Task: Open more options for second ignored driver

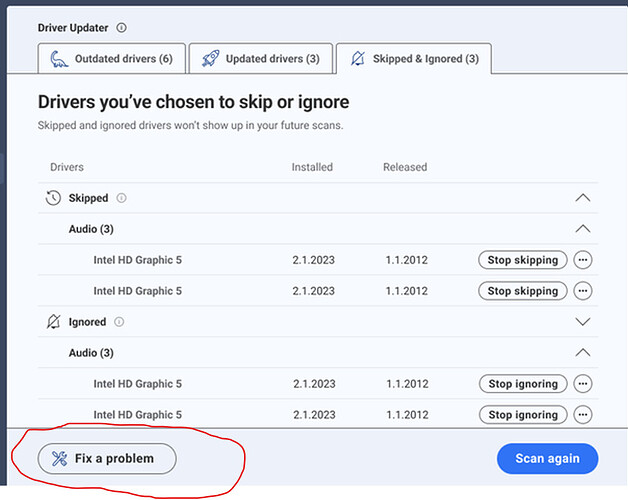Action: (x=583, y=415)
